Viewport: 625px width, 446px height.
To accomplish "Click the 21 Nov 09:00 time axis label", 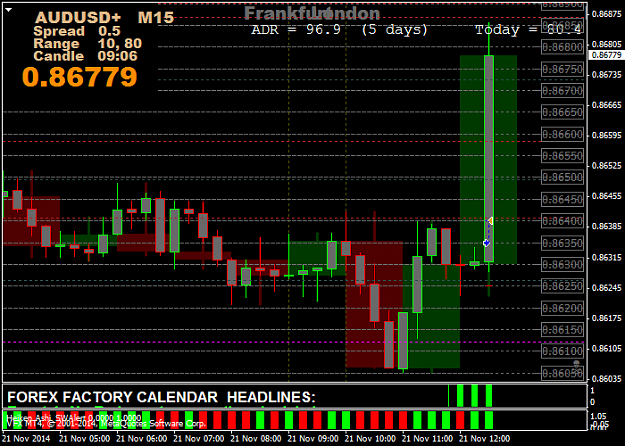I will 313,439.
